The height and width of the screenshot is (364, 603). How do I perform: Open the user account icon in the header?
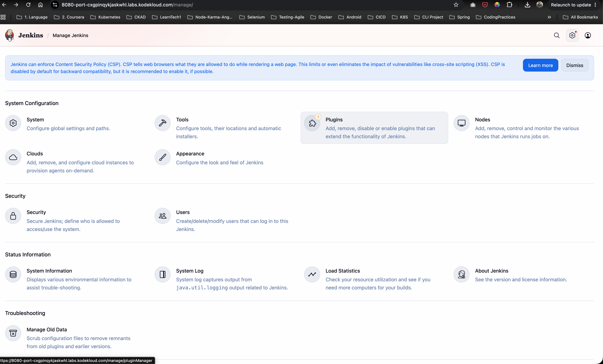[x=588, y=36]
